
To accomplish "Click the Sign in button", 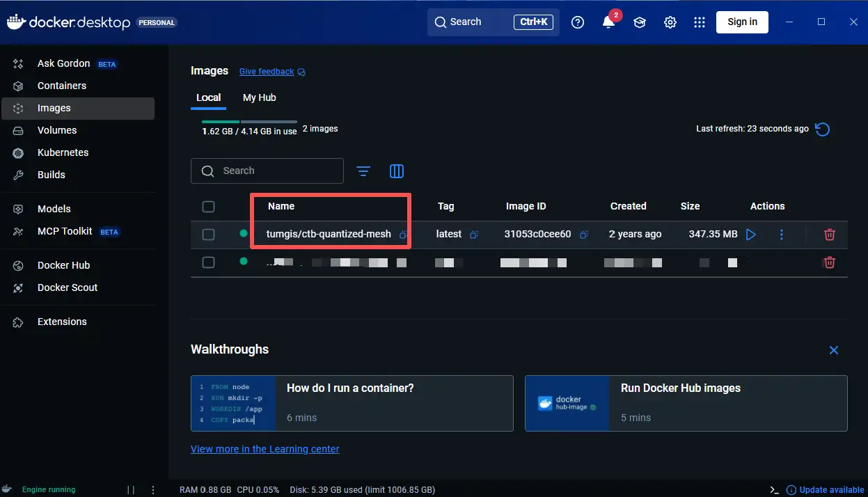I will 742,22.
